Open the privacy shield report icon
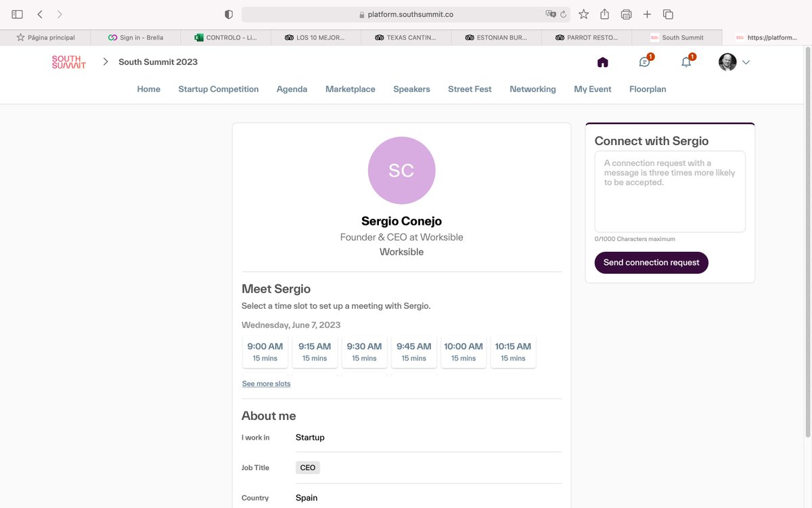The image size is (812, 508). [229, 14]
